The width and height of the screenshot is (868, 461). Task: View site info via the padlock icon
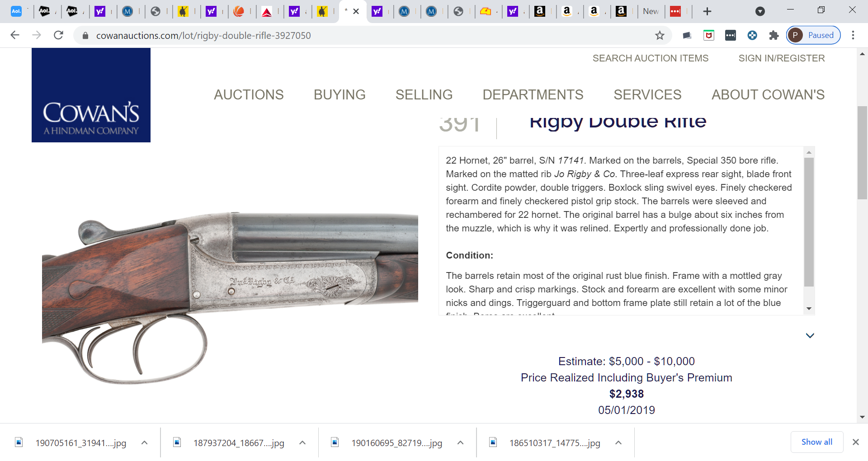coord(85,35)
